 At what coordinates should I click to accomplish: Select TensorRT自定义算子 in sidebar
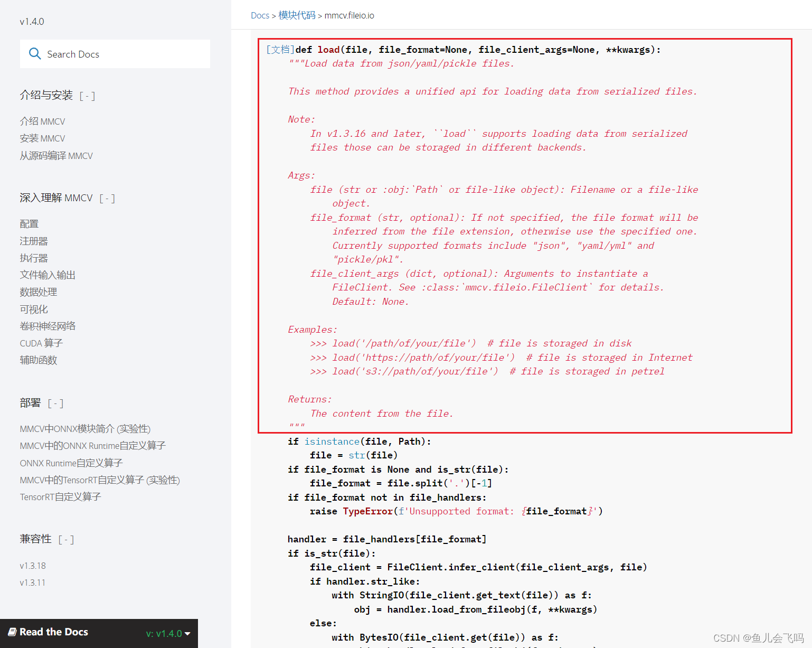tap(60, 496)
